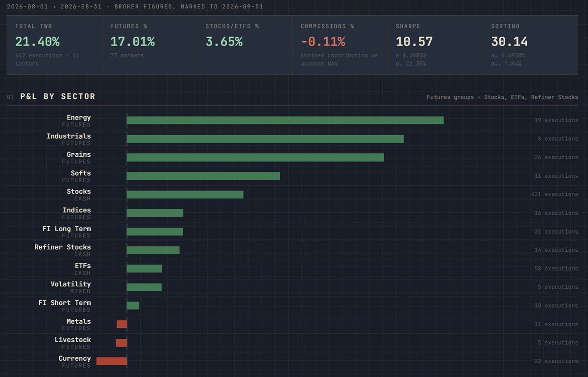Select the Industrials sector bar
This screenshot has height=377, width=588.
pos(265,139)
